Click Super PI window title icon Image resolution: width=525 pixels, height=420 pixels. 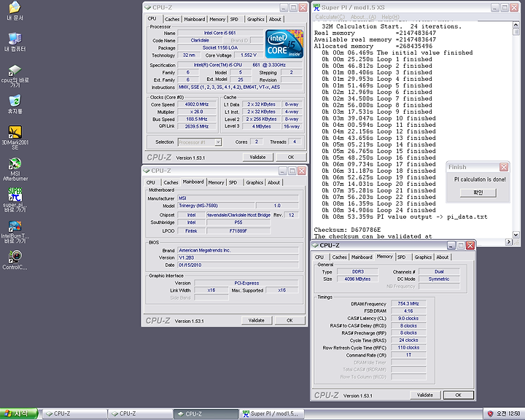click(316, 7)
